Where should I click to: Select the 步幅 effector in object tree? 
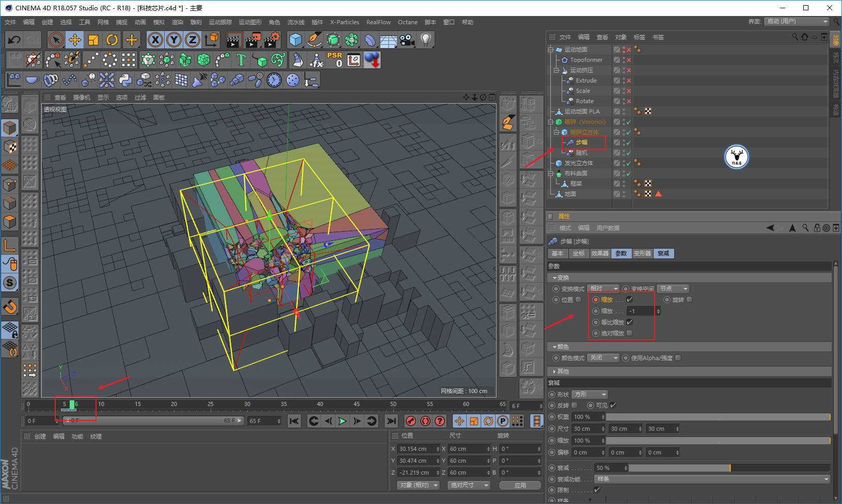(x=582, y=142)
